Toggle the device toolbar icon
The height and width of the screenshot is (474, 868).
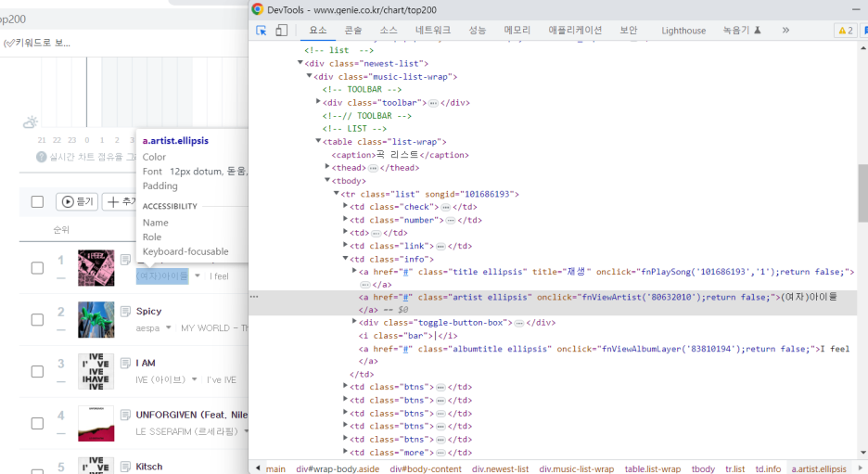pyautogui.click(x=281, y=31)
